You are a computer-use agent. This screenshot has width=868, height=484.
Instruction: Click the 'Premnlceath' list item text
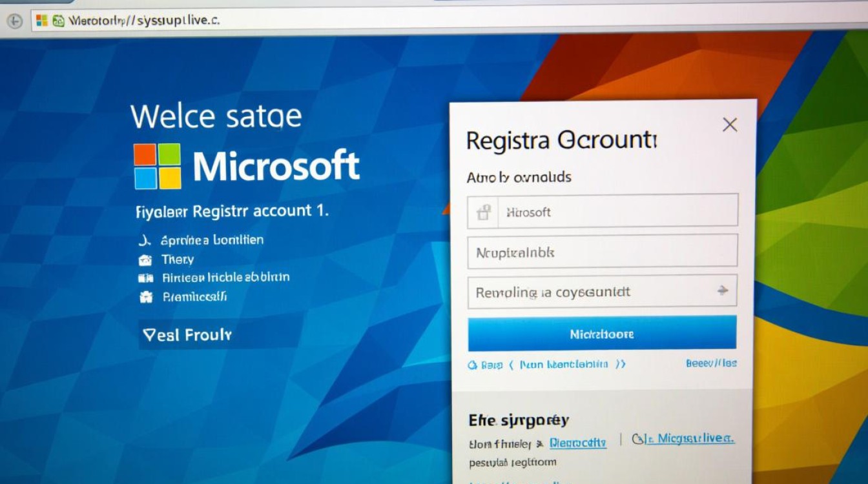[194, 297]
